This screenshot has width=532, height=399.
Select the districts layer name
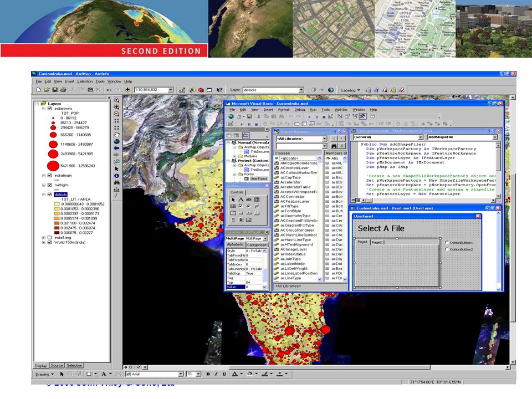click(60, 195)
